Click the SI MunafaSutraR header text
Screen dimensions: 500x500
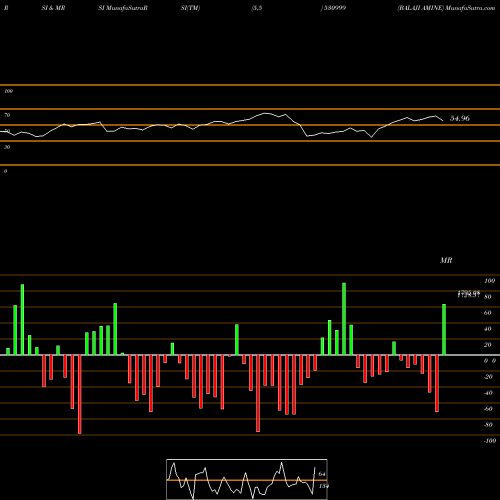click(x=123, y=8)
